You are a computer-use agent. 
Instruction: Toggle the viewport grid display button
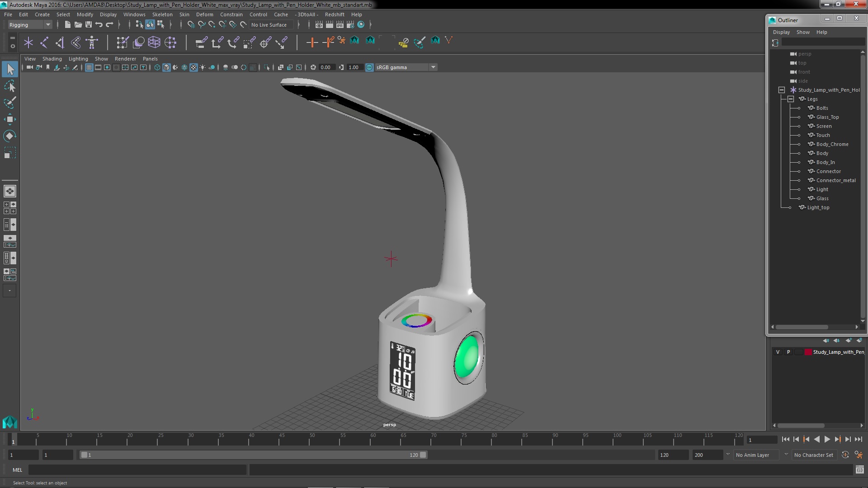point(89,67)
